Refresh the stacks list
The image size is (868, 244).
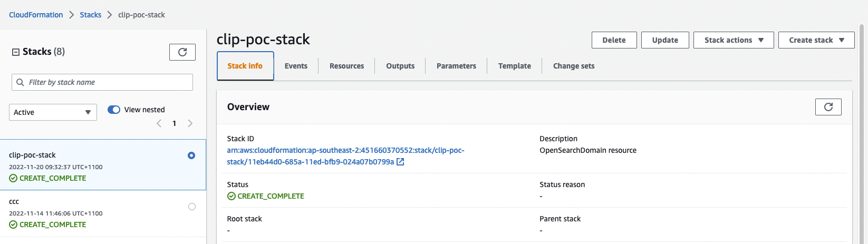tap(182, 52)
